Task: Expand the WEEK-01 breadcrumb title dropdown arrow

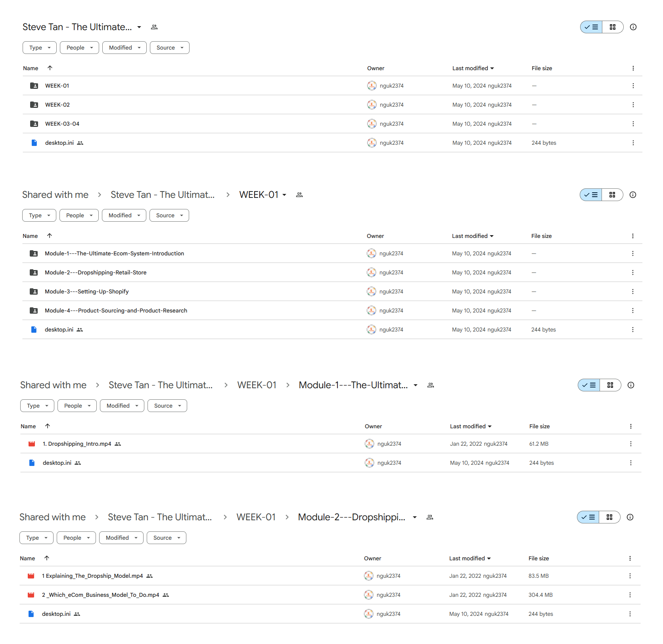Action: 284,195
